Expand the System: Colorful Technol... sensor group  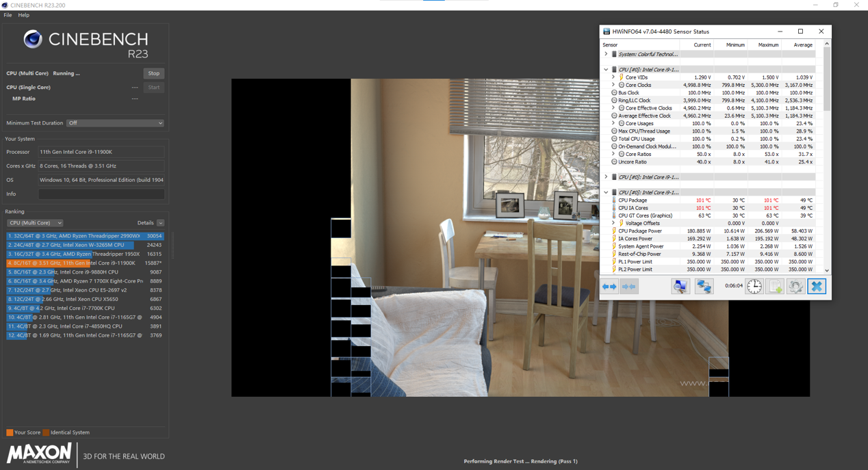[x=606, y=54]
